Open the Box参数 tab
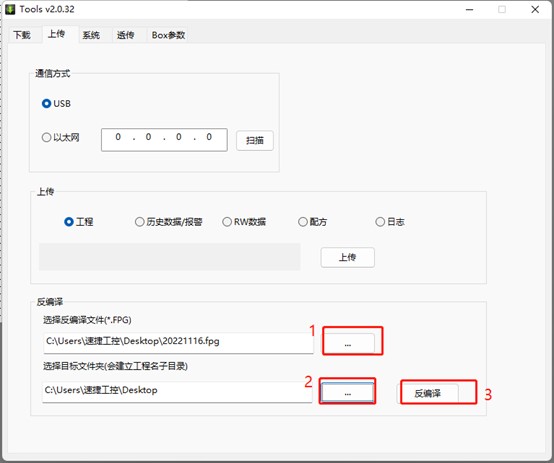Viewport: 554px width, 463px height. pos(168,35)
